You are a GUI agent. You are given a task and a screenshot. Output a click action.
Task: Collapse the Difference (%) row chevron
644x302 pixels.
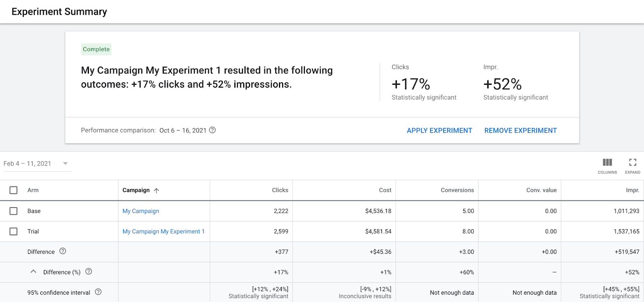click(x=33, y=271)
